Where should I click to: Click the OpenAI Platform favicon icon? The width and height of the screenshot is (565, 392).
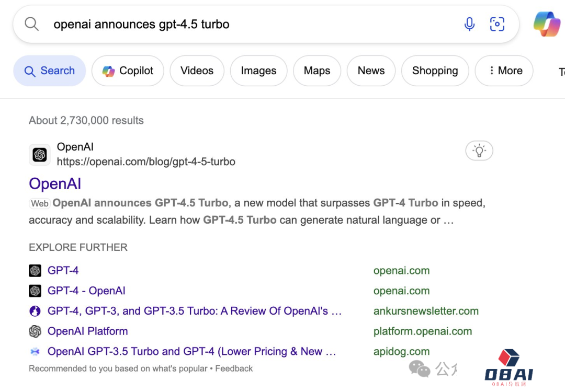click(35, 331)
